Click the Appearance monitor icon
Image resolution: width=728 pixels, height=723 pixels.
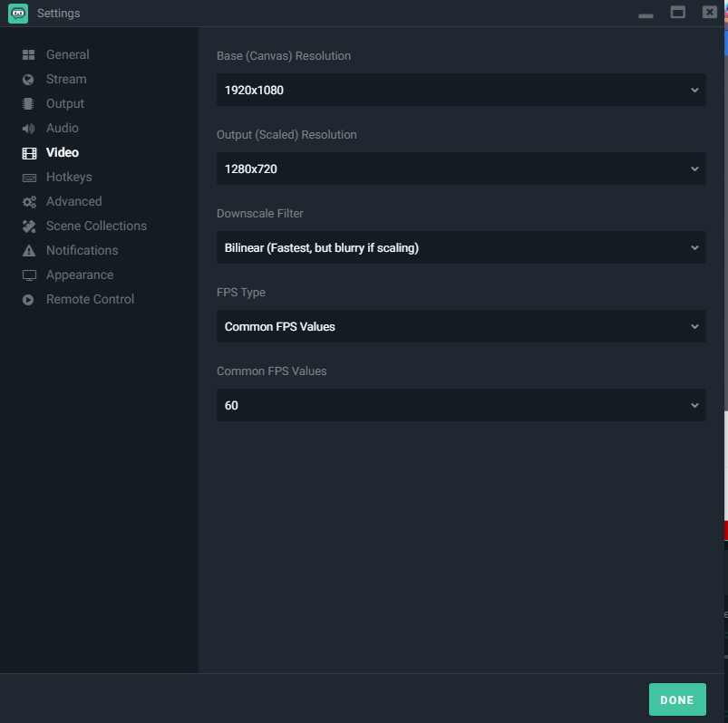click(x=29, y=275)
